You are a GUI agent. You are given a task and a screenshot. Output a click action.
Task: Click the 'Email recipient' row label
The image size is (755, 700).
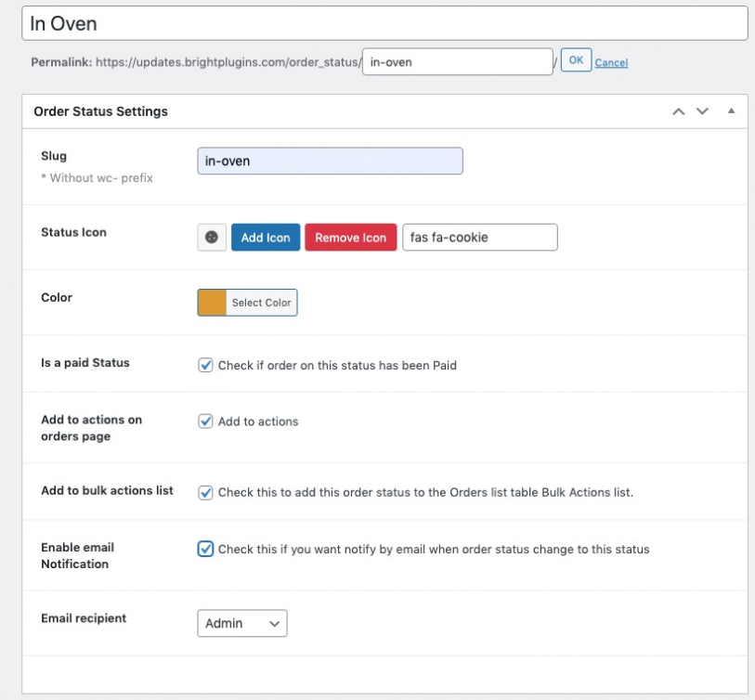84,618
